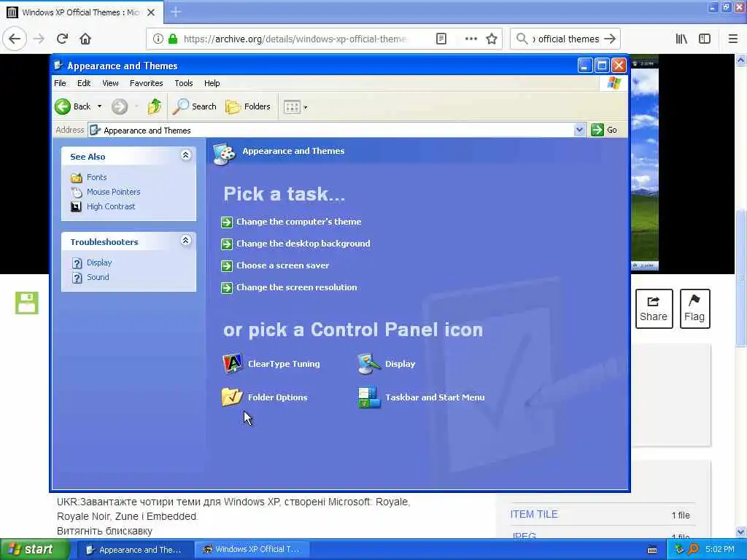Image resolution: width=747 pixels, height=560 pixels.
Task: Open Search in the Explorer toolbar
Action: coord(194,106)
